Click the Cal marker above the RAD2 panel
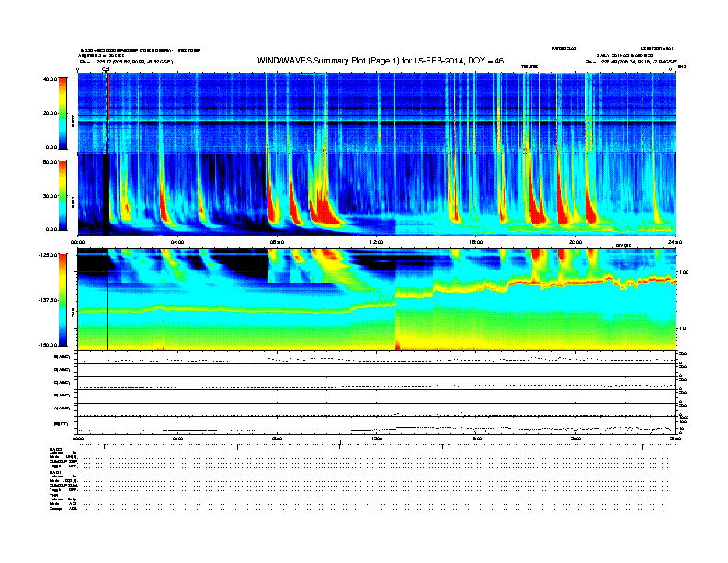The width and height of the screenshot is (728, 563). coord(106,69)
